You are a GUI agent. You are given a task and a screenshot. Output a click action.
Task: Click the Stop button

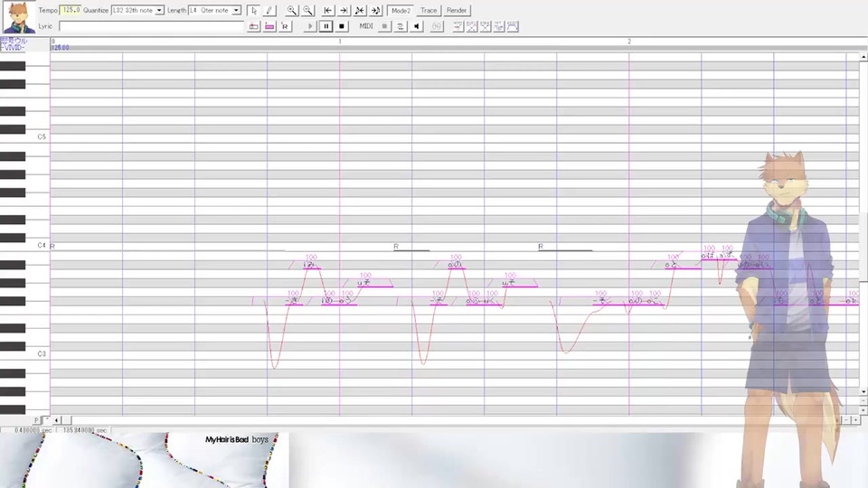coord(342,26)
